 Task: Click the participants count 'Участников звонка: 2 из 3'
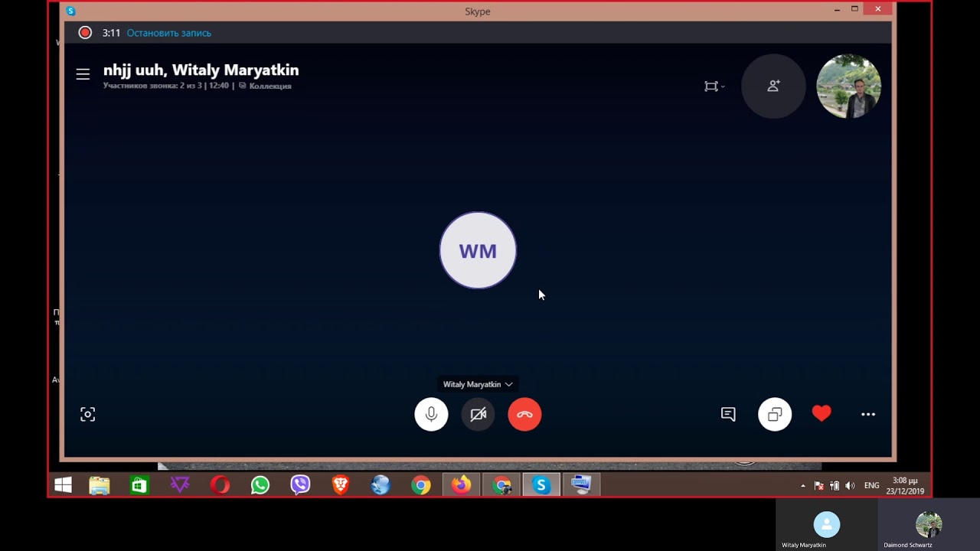coord(153,86)
